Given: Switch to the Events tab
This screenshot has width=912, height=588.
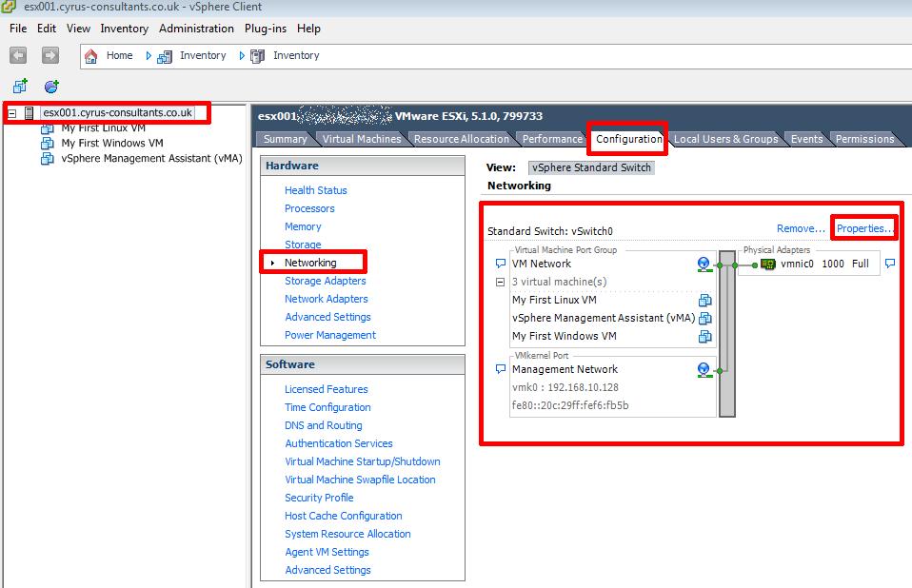Looking at the screenshot, I should pos(806,139).
